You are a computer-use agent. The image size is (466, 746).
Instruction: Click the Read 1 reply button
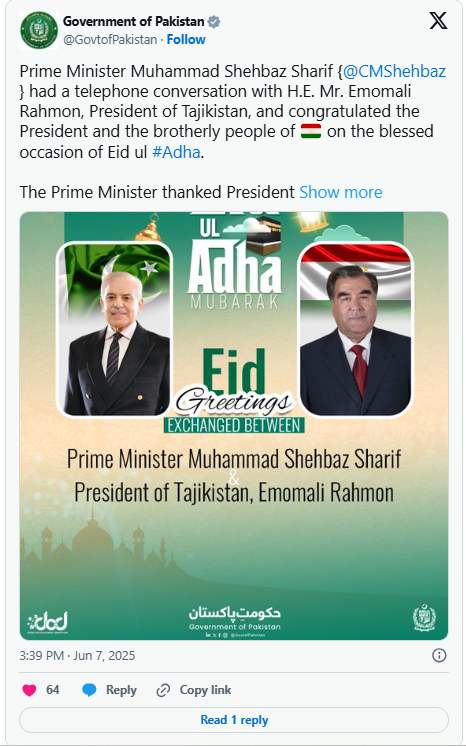234,720
